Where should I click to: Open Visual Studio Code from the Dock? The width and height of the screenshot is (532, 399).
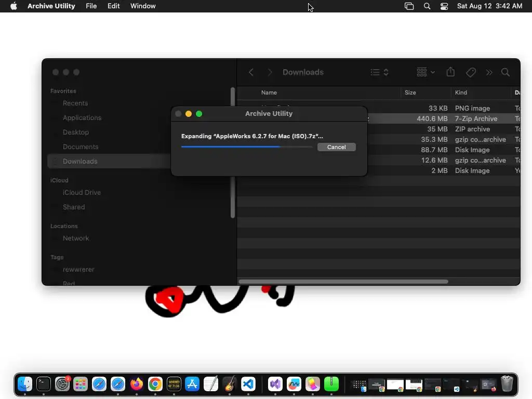coord(248,384)
